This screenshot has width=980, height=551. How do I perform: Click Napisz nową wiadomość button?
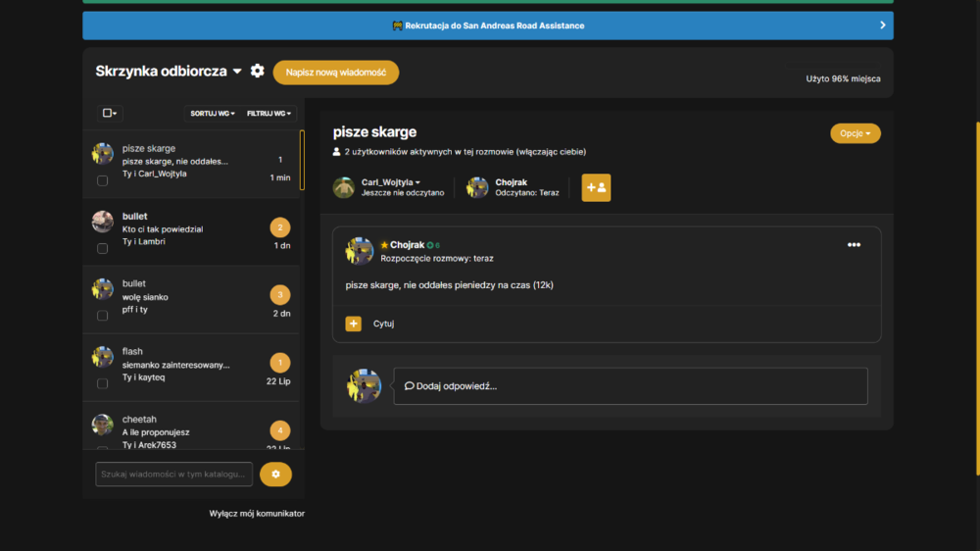pyautogui.click(x=335, y=73)
